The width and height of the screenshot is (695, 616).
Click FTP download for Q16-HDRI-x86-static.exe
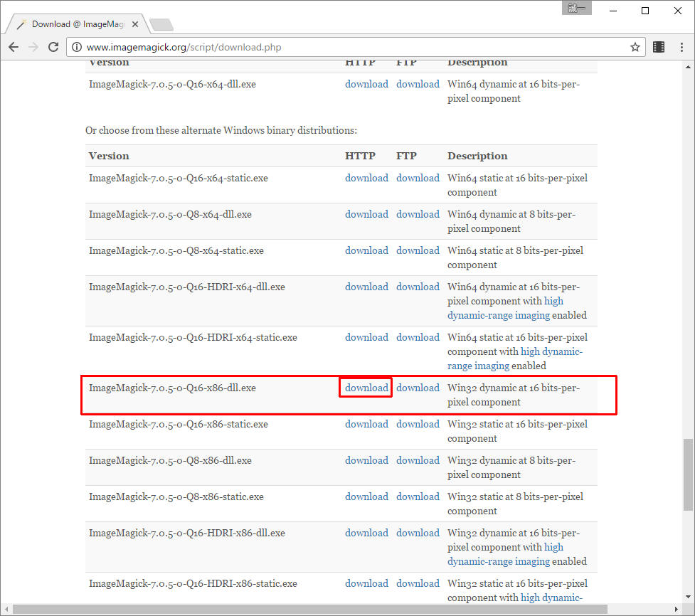pyautogui.click(x=418, y=584)
